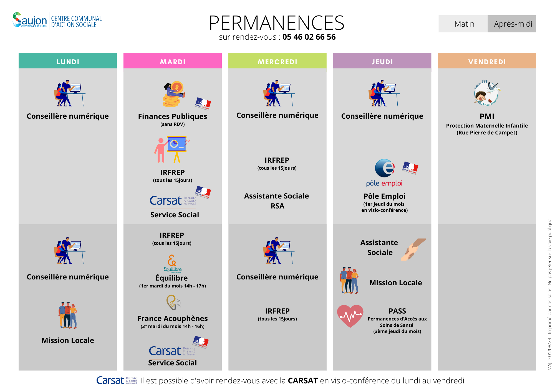Click the Saujon town logo
The height and width of the screenshot is (392, 555).
30,20
